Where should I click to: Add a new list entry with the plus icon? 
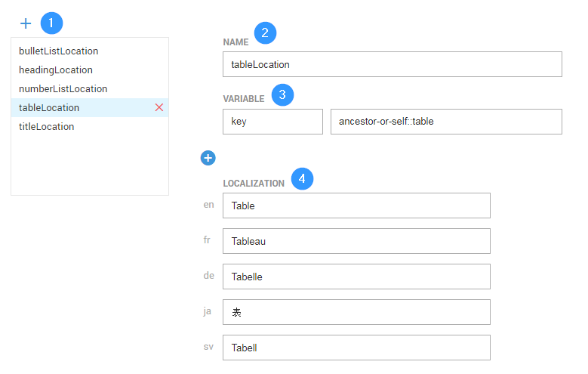tap(26, 23)
